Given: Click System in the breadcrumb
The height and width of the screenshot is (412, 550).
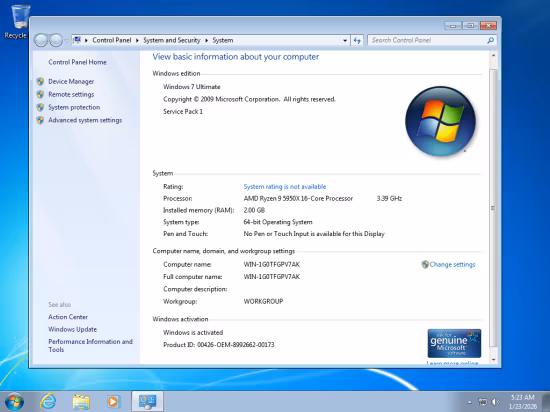Looking at the screenshot, I should [x=222, y=40].
